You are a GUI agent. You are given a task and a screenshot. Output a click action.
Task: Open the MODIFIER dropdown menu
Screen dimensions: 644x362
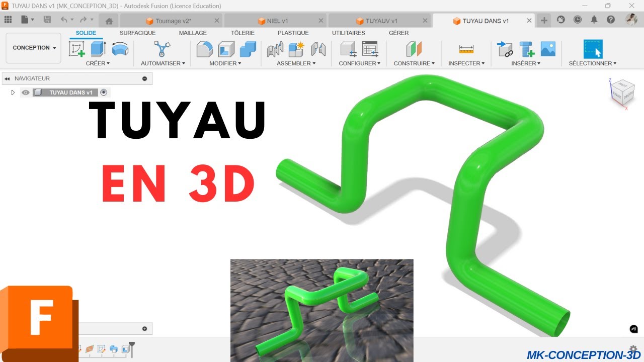pos(225,63)
